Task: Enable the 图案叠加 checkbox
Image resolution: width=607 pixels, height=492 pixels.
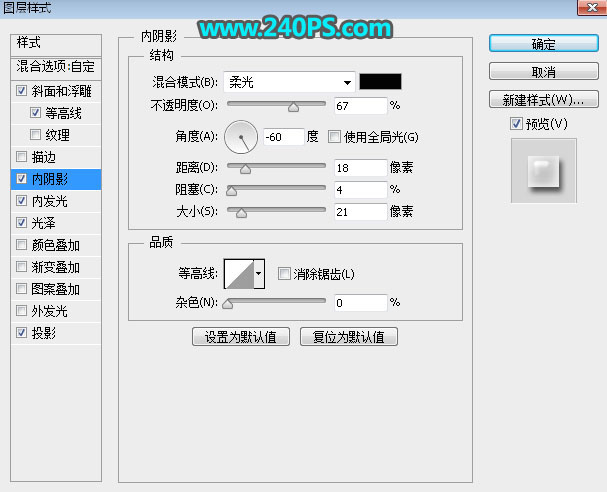Action: click(x=21, y=289)
